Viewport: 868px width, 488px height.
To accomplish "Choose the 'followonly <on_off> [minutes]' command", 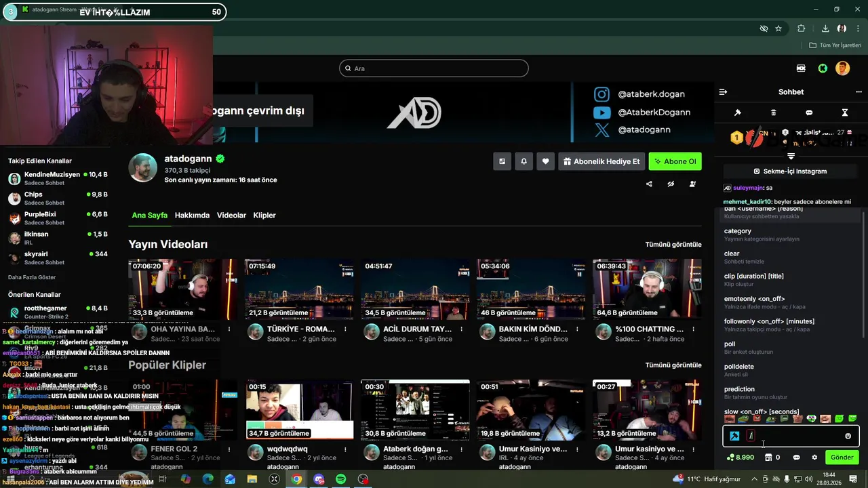I will pos(790,325).
